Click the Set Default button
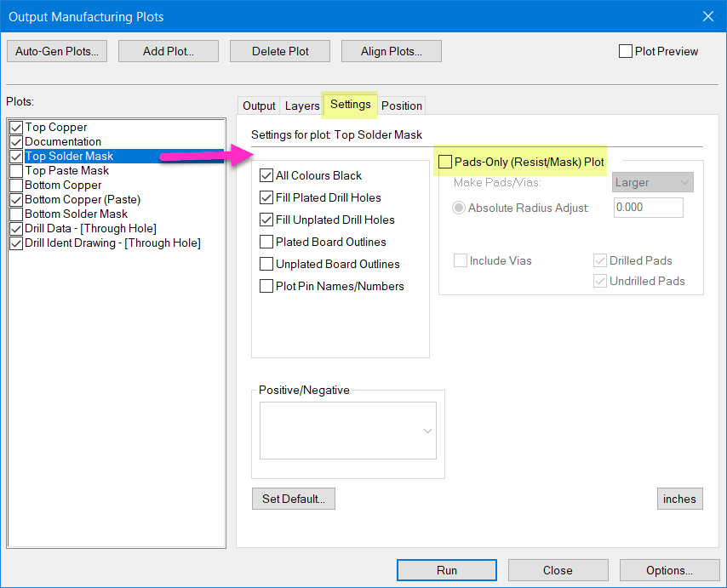The image size is (727, 588). [294, 499]
